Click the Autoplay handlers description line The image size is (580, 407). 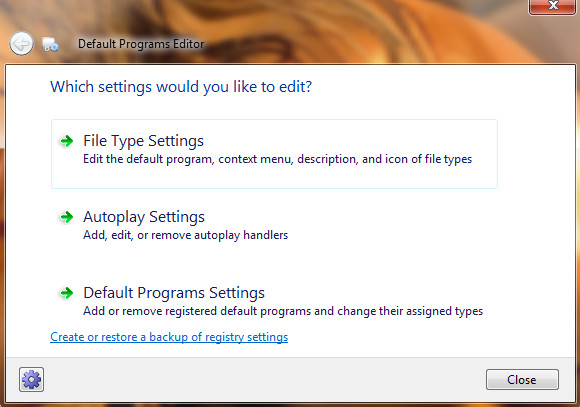(x=185, y=235)
